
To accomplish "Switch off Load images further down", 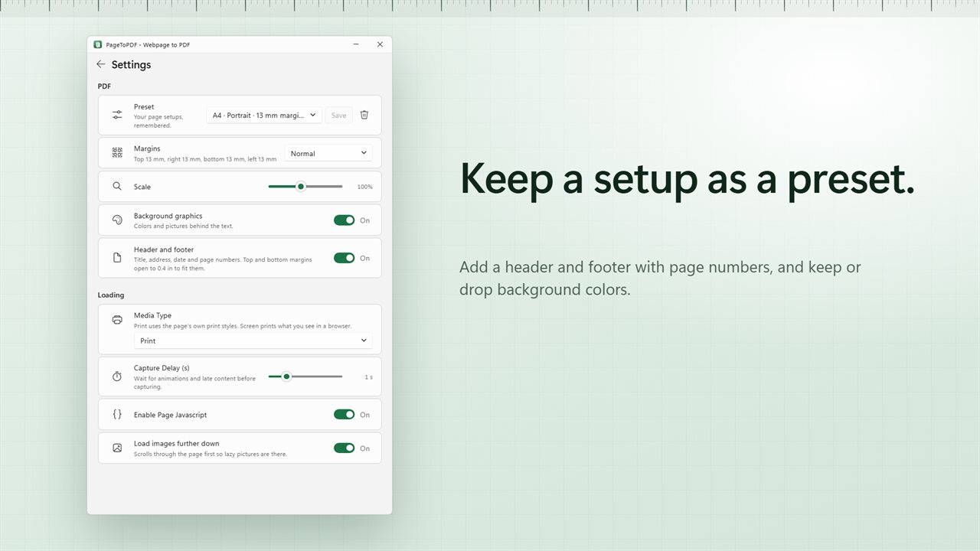I will click(x=345, y=448).
